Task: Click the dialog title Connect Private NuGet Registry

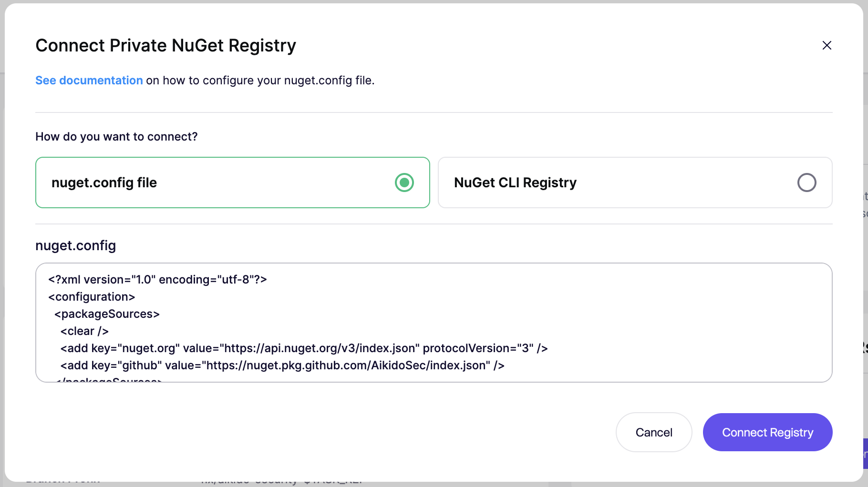Action: tap(165, 46)
